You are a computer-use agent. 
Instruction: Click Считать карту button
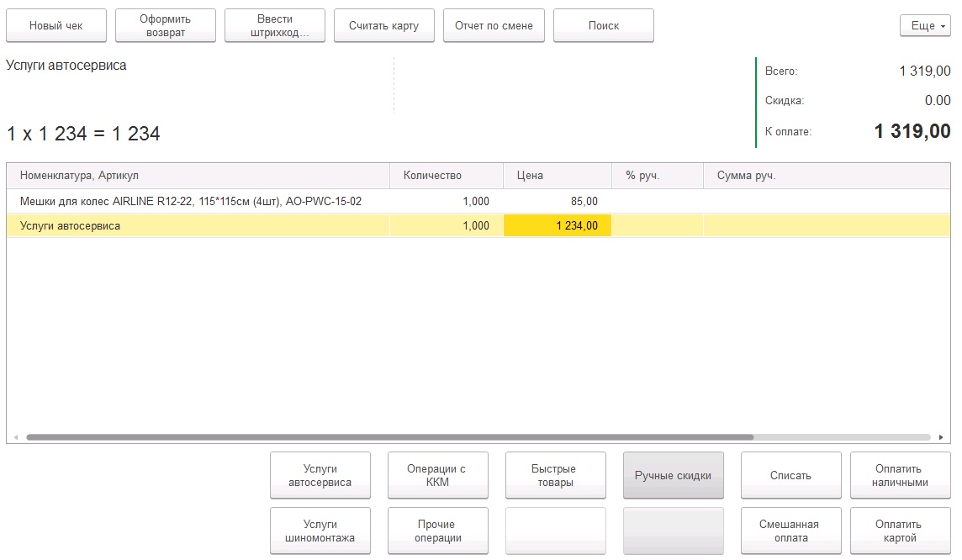pyautogui.click(x=384, y=26)
